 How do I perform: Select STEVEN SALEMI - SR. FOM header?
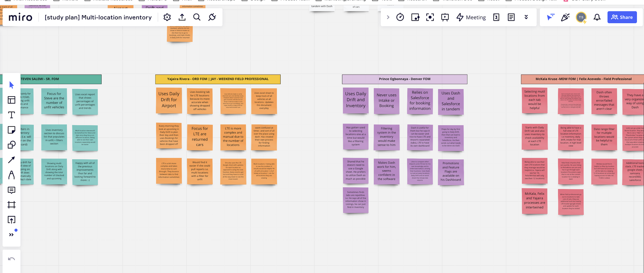pos(51,79)
